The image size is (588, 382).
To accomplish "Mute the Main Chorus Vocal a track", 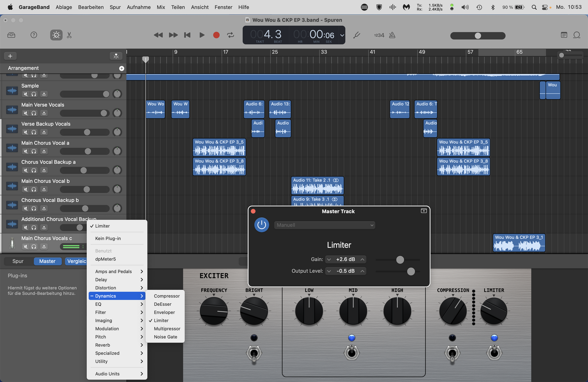I will (26, 151).
